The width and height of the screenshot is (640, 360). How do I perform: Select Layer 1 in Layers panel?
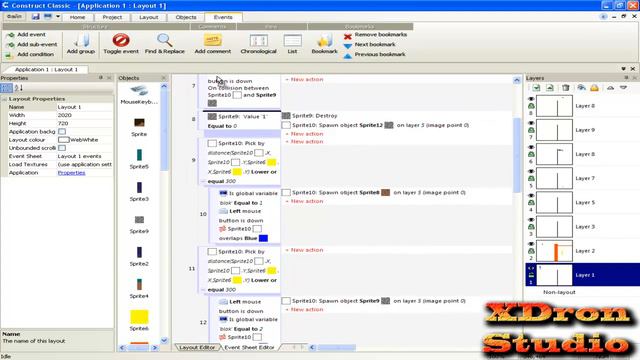[x=582, y=275]
